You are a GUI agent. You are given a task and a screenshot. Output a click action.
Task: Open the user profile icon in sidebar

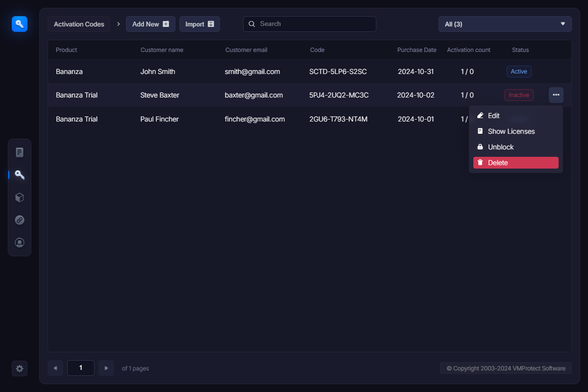(x=20, y=243)
